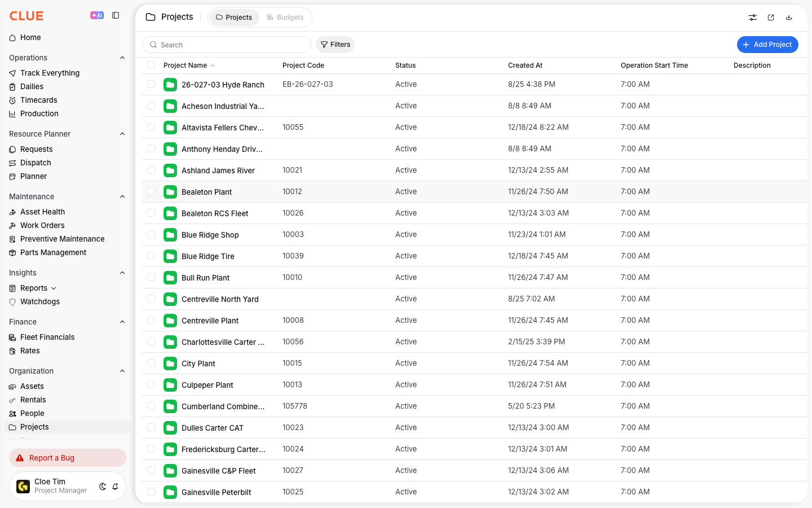Collapse the Operations section chevron
The image size is (812, 508).
pyautogui.click(x=122, y=58)
